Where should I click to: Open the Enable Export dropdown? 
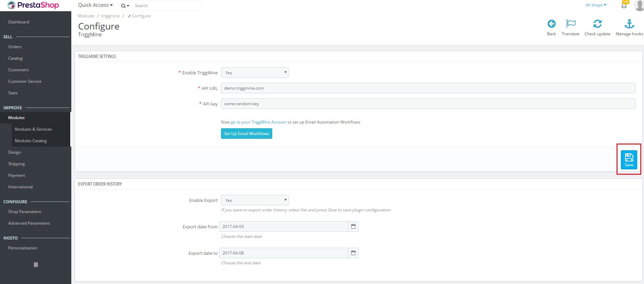255,200
